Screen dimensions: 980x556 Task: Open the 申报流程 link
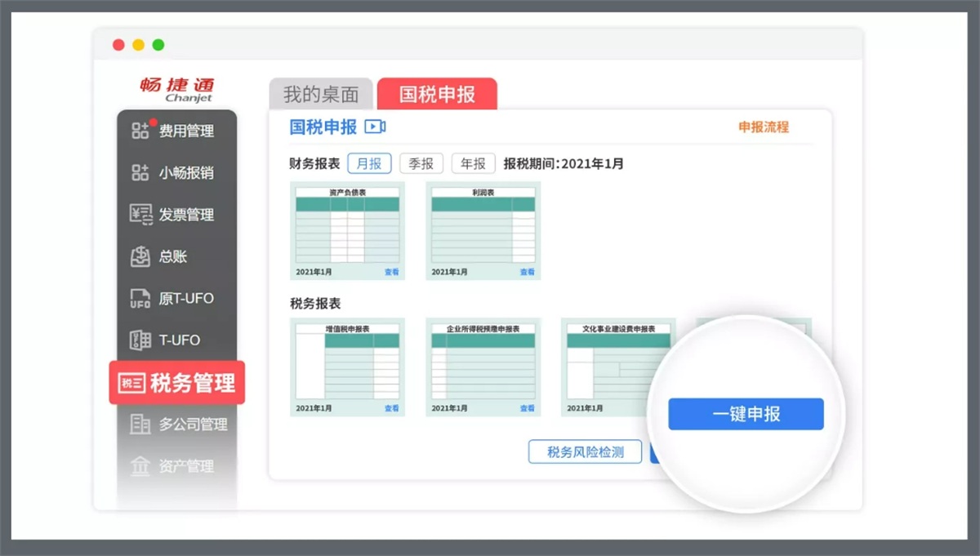pyautogui.click(x=764, y=127)
